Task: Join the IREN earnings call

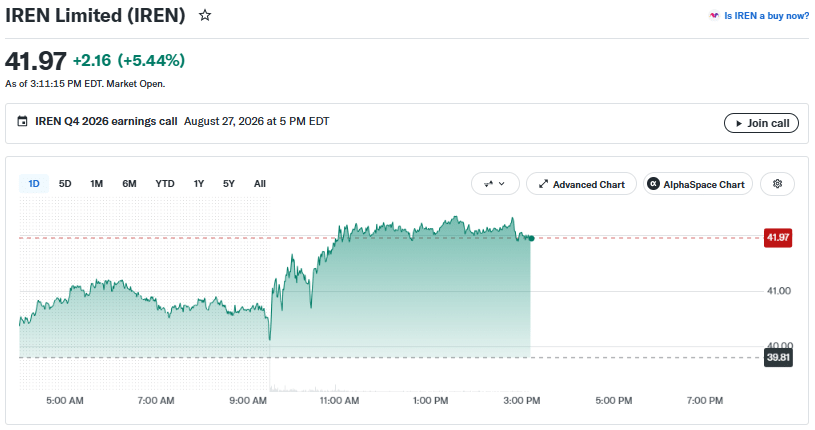Action: pos(761,123)
